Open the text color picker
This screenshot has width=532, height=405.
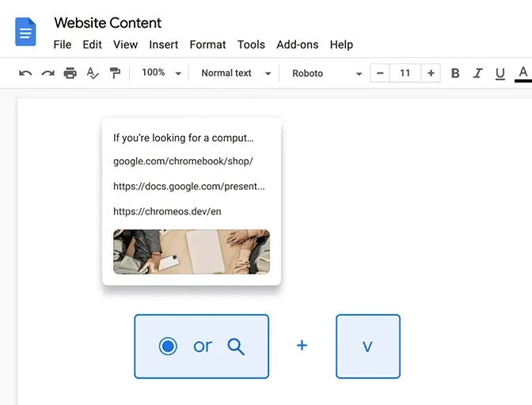pyautogui.click(x=523, y=74)
